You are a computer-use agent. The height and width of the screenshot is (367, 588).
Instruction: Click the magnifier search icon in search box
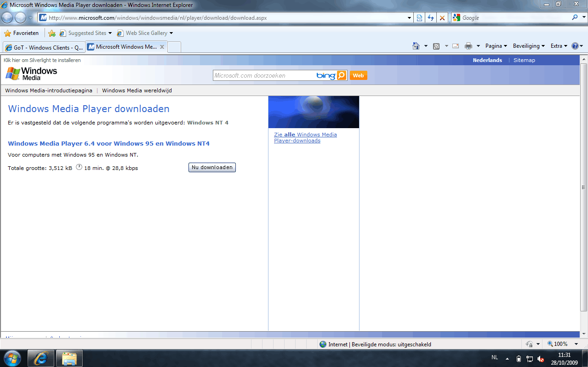point(575,17)
